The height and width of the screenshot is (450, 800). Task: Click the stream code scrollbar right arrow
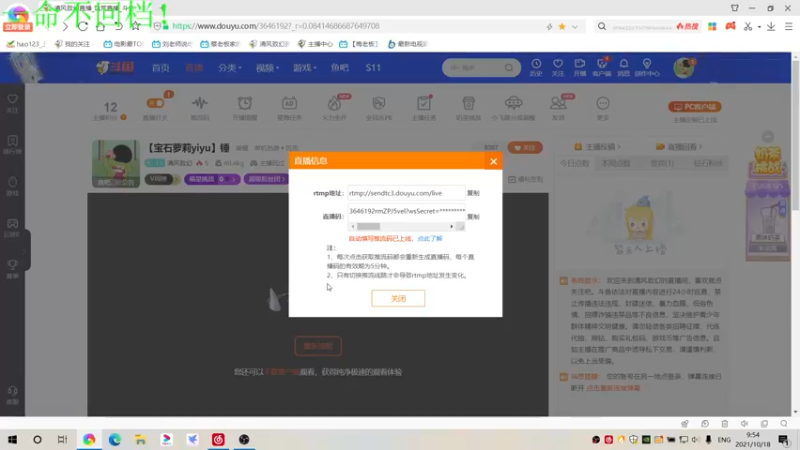coord(451,227)
